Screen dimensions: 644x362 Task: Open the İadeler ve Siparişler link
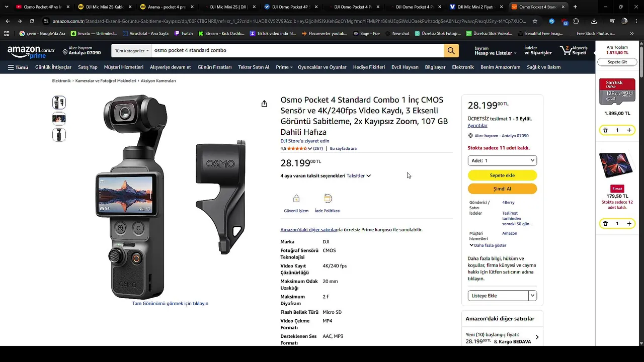point(538,51)
